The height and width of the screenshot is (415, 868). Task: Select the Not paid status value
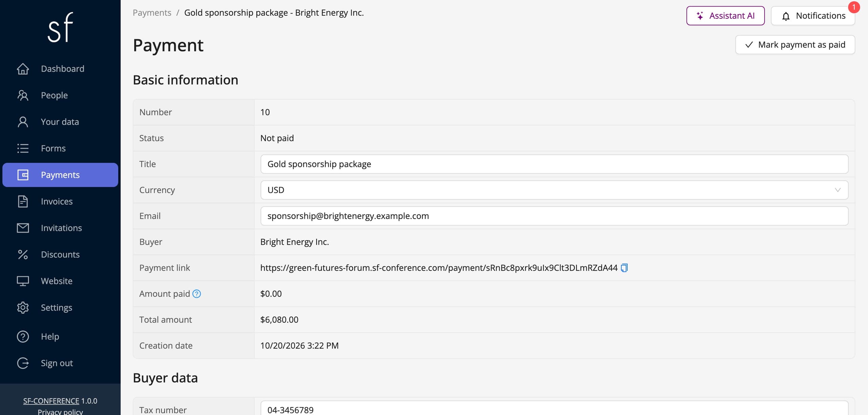277,138
